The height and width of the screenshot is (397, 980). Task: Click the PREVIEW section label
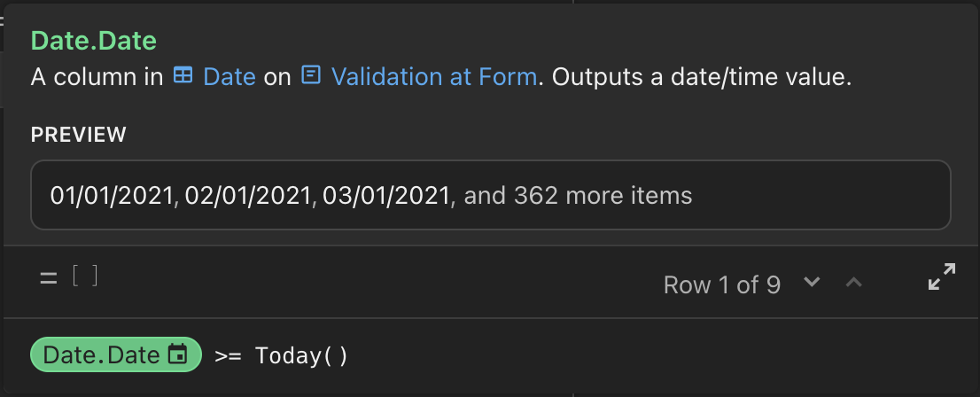tap(79, 135)
